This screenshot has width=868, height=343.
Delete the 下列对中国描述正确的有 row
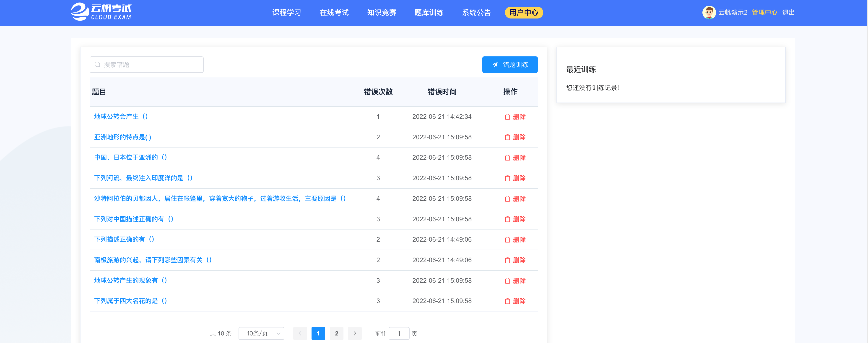pyautogui.click(x=515, y=219)
